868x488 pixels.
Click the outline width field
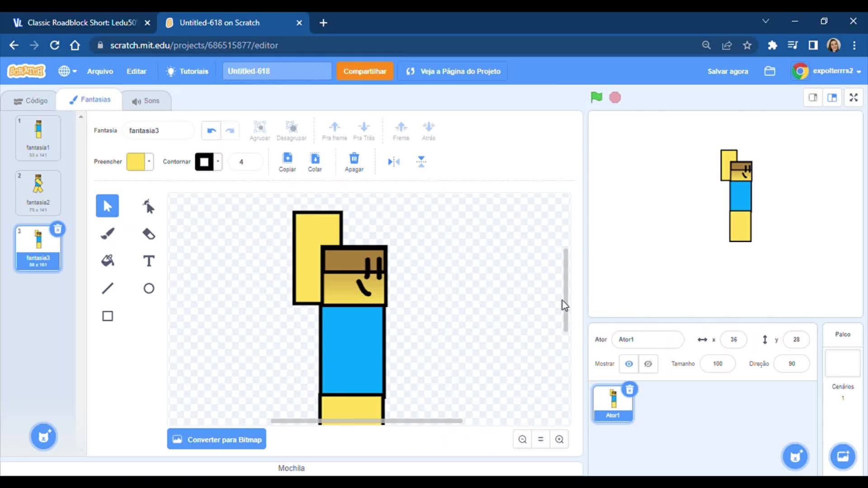click(245, 162)
